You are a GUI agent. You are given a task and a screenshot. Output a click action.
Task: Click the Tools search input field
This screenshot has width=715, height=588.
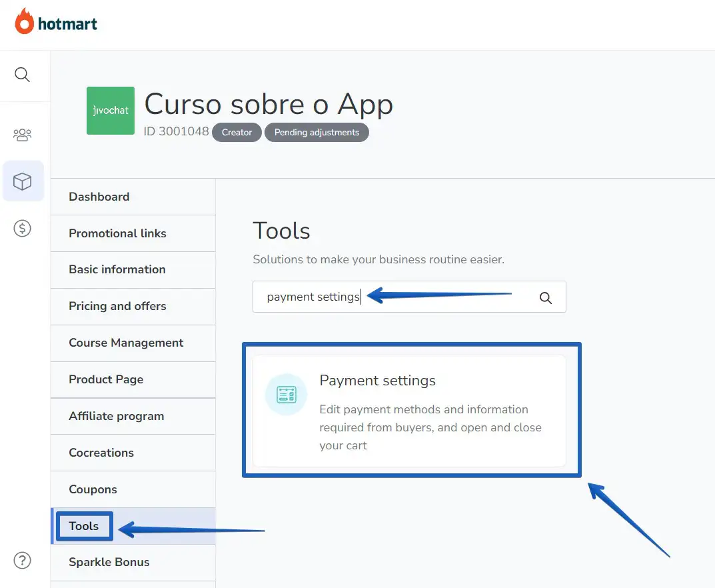409,297
